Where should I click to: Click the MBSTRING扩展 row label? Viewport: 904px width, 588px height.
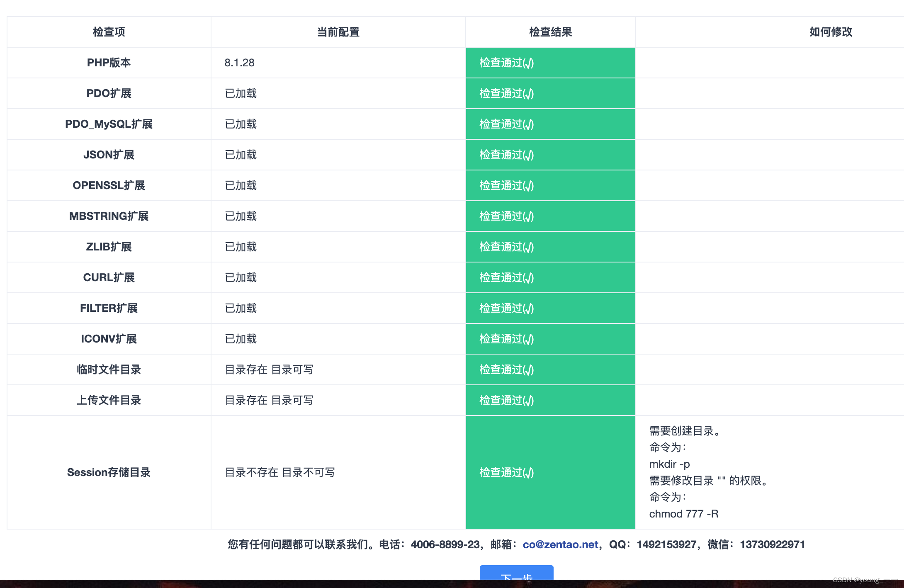pyautogui.click(x=109, y=216)
